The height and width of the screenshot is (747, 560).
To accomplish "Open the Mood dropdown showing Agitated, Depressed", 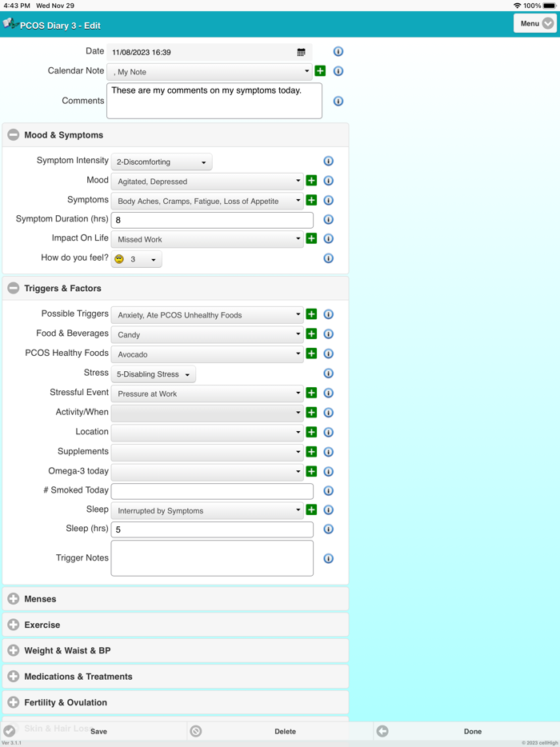I will (x=207, y=182).
